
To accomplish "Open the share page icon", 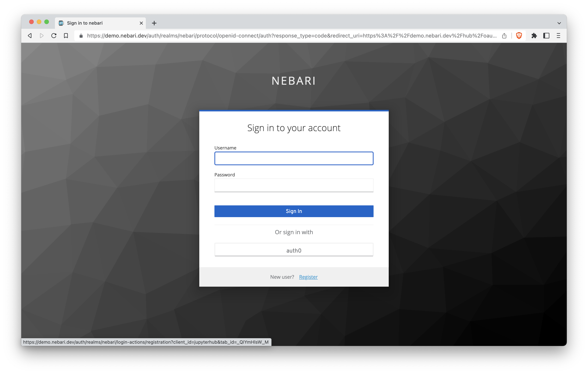I will [x=504, y=36].
